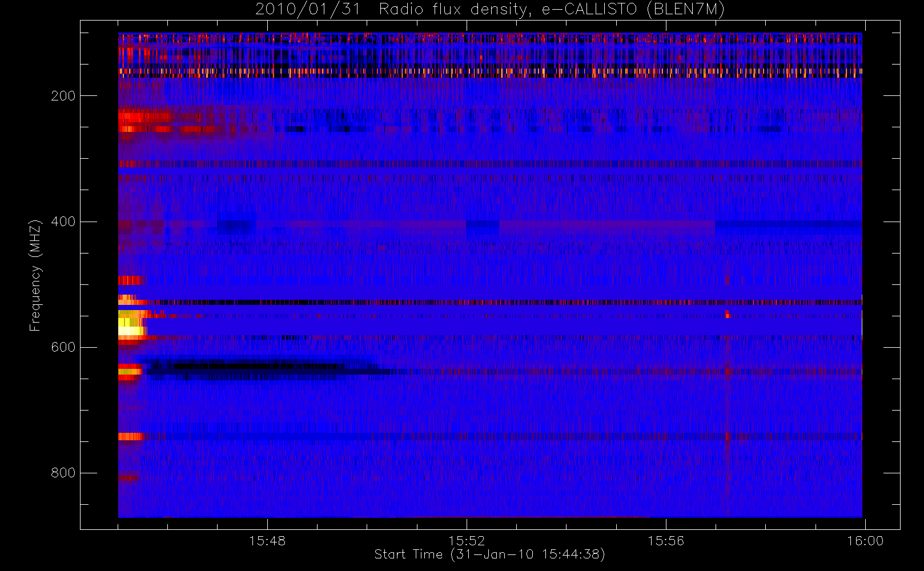Screen dimensions: 924x571
Task: Click the 800 frequency tick label
Action: point(63,473)
